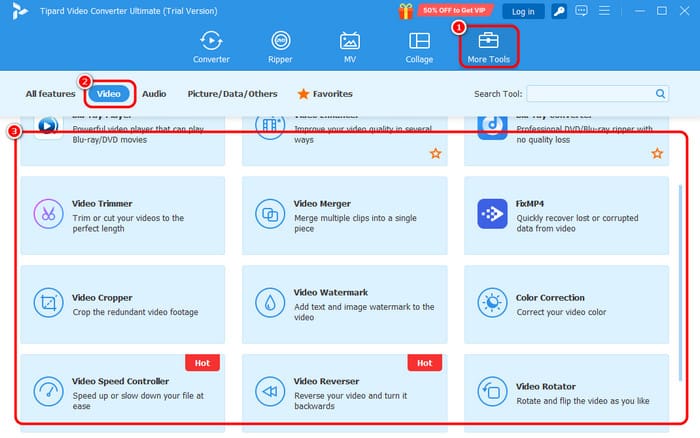Click the Tipard app logo
Viewport: 700px width, 438px height.
[x=20, y=11]
